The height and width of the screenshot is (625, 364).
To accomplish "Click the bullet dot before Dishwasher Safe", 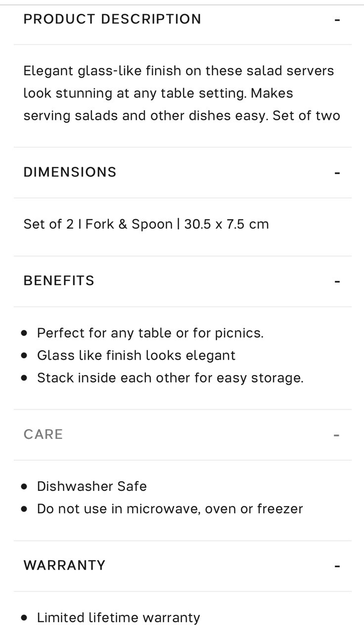I will 24,486.
